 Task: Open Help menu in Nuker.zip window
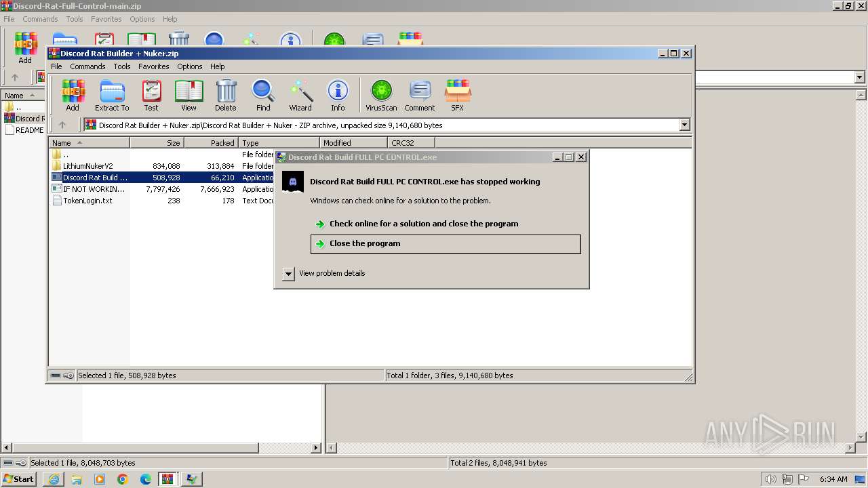point(217,66)
